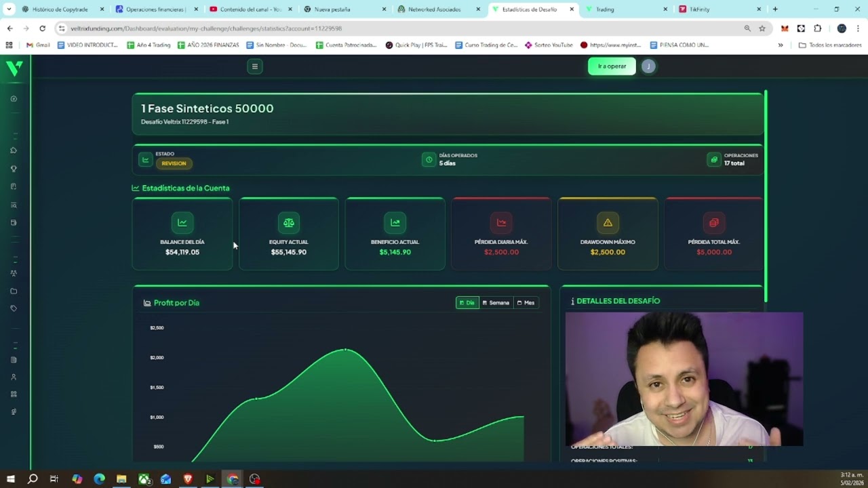Open Microsoft Edge from the taskbar
The height and width of the screenshot is (488, 868).
99,479
